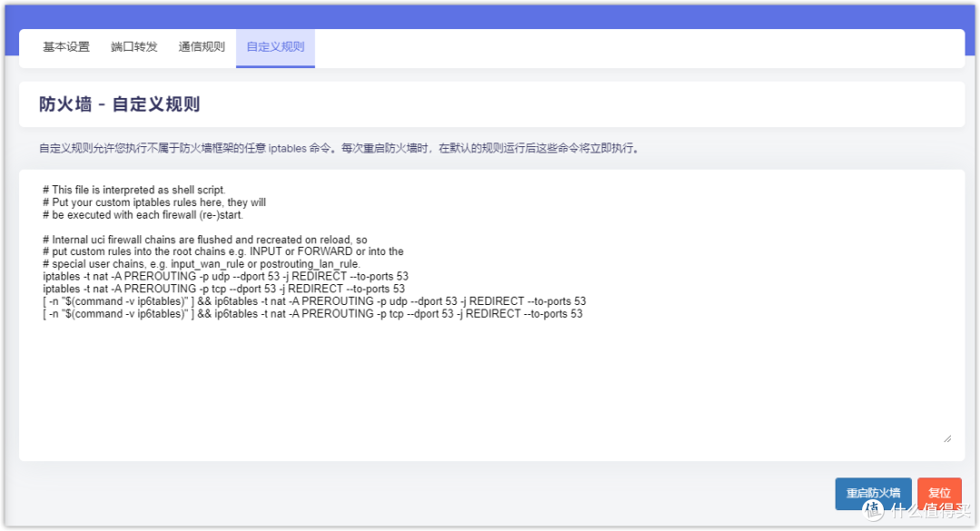The image size is (980, 531).
Task: Select the first ip6tables command line
Action: click(x=313, y=300)
